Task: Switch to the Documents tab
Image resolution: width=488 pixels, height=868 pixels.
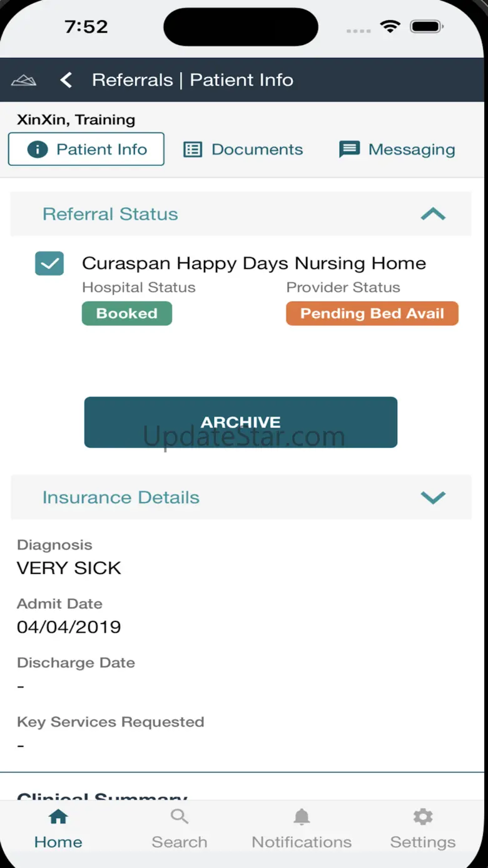Action: (257, 150)
